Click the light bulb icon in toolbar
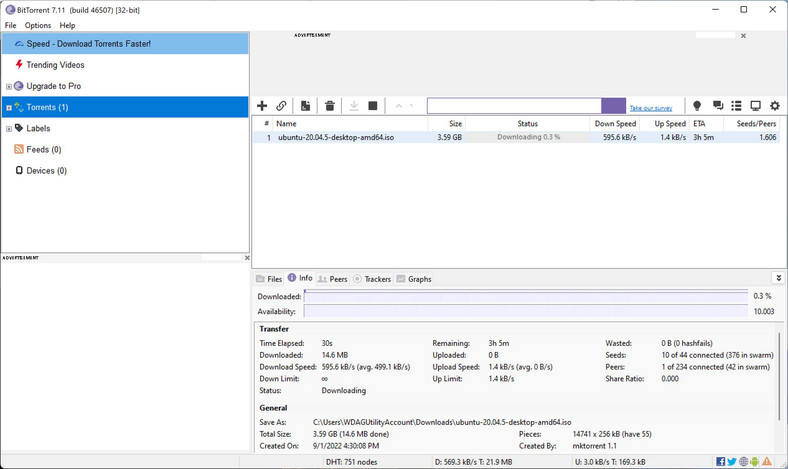This screenshot has height=469, width=788. pos(697,106)
